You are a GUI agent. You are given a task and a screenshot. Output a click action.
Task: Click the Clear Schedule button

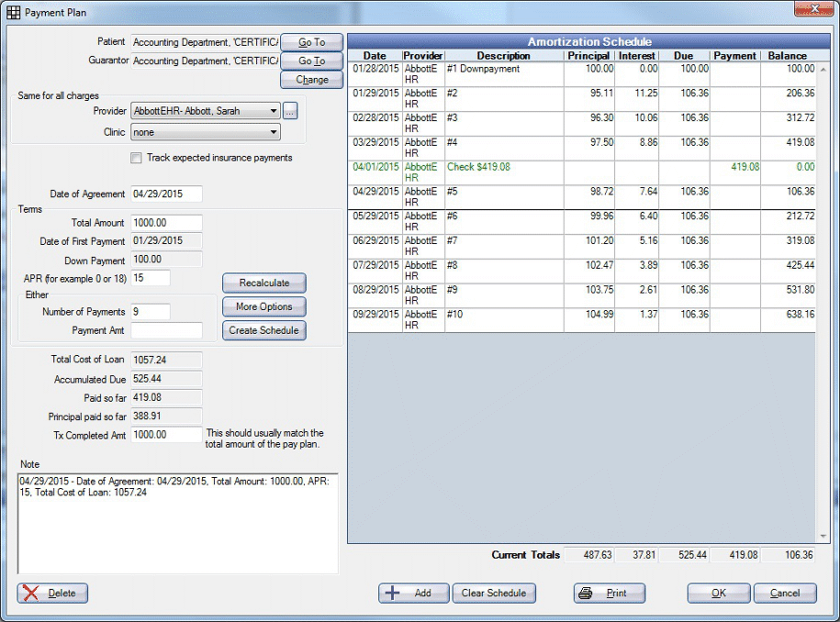click(x=493, y=593)
